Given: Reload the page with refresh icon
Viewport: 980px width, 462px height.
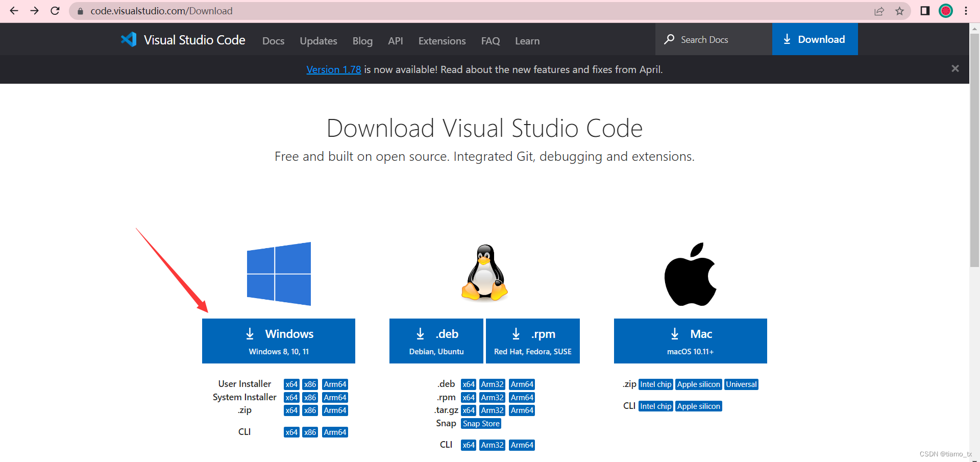Looking at the screenshot, I should pyautogui.click(x=55, y=11).
